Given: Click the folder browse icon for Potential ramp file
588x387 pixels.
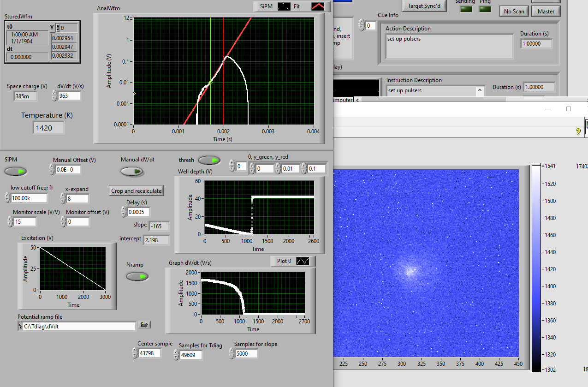Looking at the screenshot, I should coord(144,325).
